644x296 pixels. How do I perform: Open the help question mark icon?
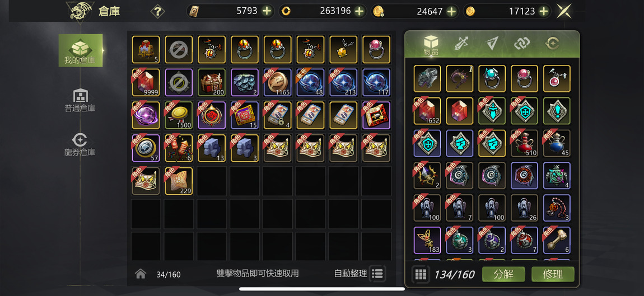tap(158, 11)
